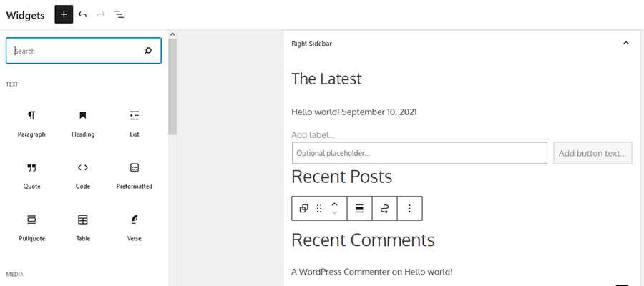Click the undo arrow icon
This screenshot has width=644, height=286.
tap(82, 14)
